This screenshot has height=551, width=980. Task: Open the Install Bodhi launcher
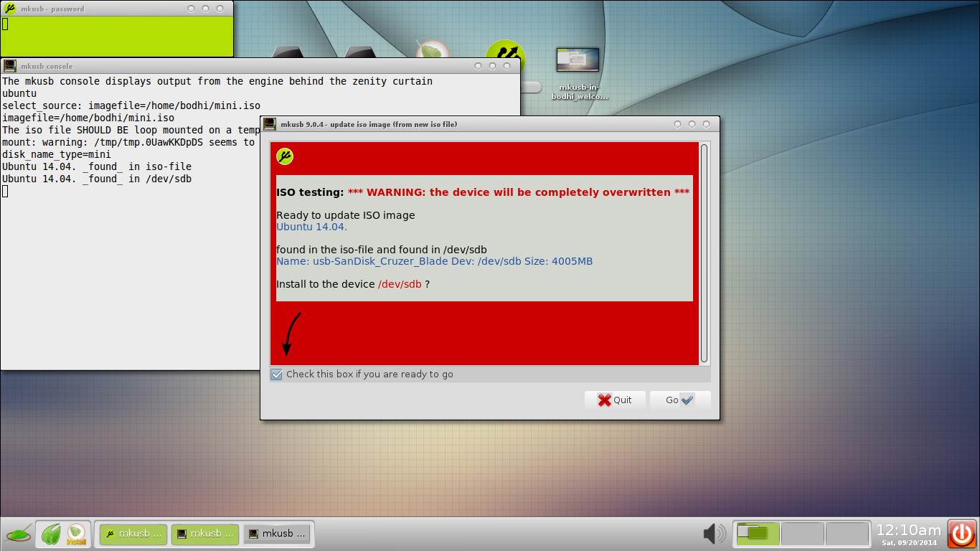[x=77, y=534]
